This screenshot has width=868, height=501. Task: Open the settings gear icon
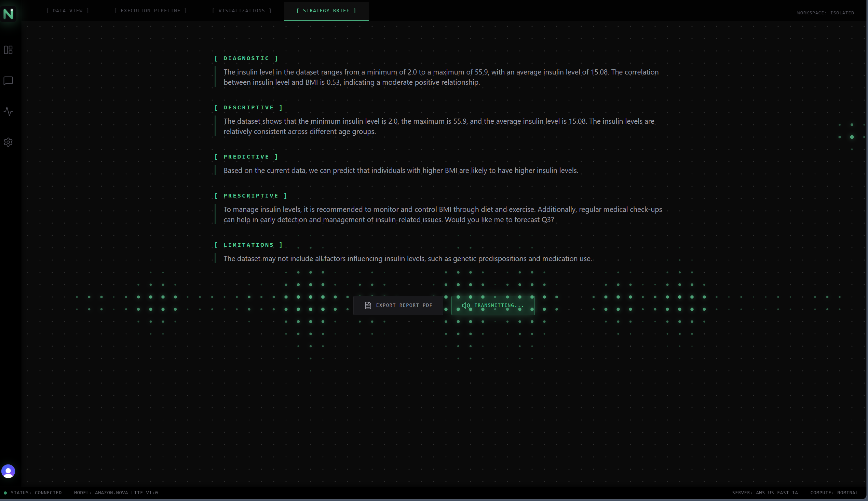click(8, 142)
